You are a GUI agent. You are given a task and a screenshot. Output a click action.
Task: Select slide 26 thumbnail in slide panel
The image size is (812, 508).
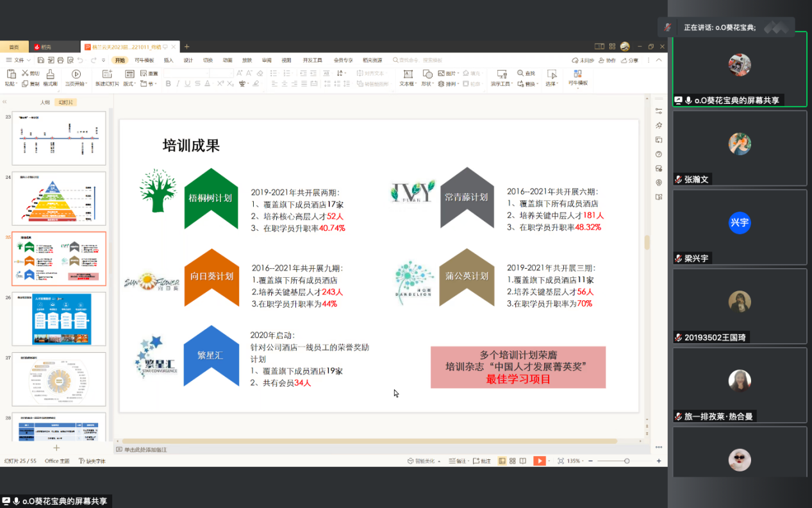tap(59, 319)
